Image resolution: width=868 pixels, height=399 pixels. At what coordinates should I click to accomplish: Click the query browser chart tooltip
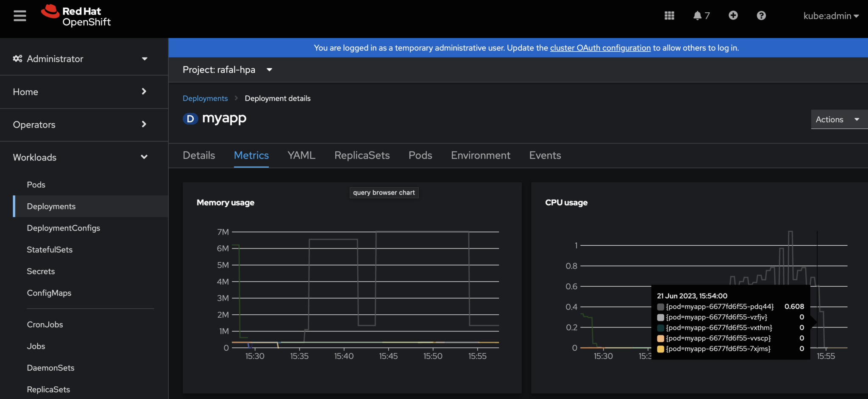384,193
